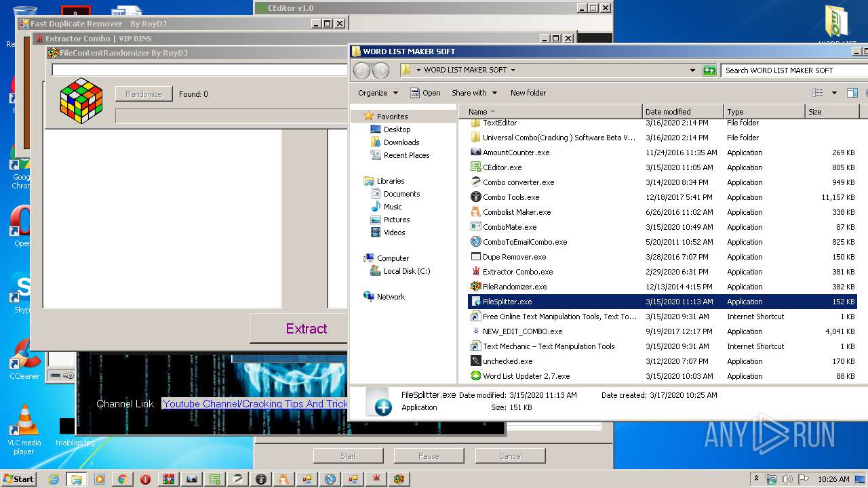
Task: Open Internet Explorer from the taskbar
Action: (x=54, y=479)
